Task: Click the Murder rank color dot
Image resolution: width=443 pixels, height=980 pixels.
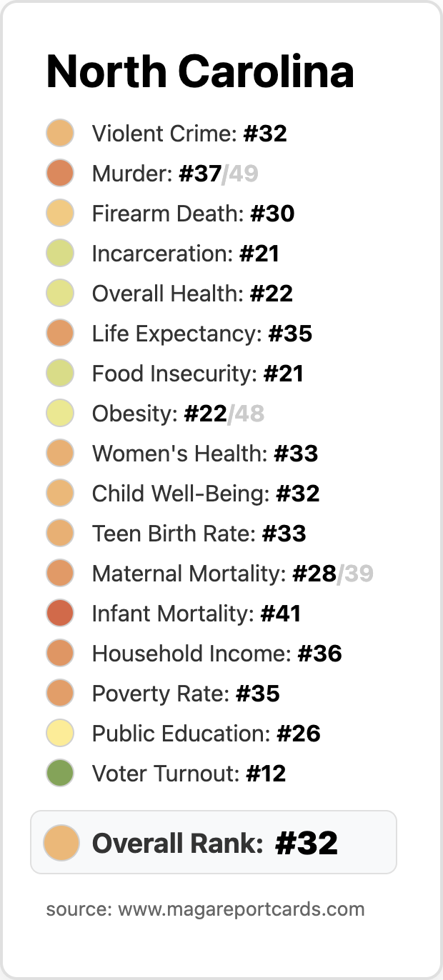Action: tap(61, 174)
